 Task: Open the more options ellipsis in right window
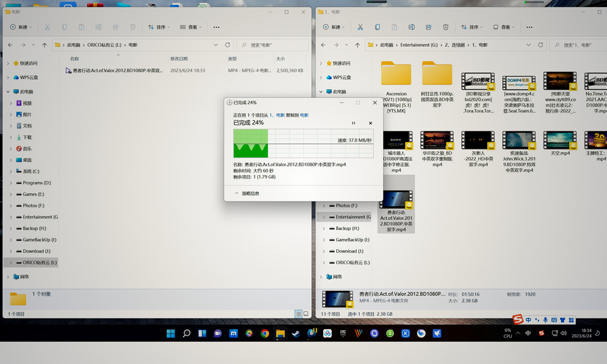click(x=529, y=27)
